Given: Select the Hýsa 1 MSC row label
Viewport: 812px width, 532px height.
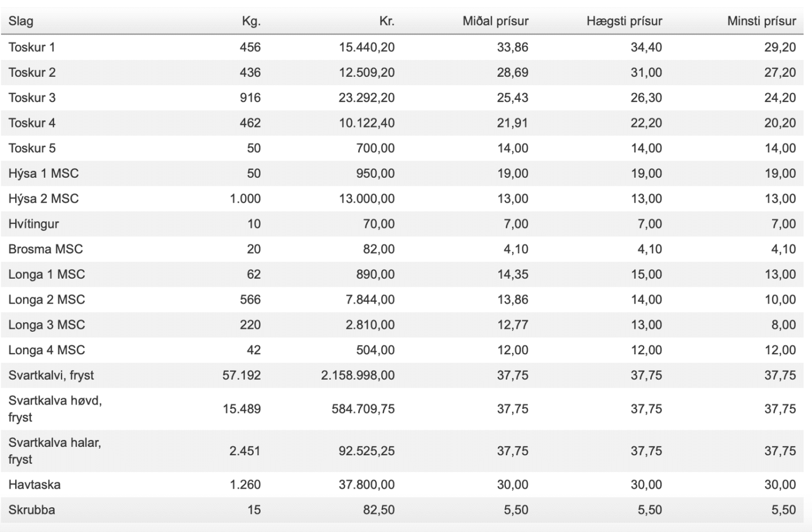Looking at the screenshot, I should coord(43,173).
